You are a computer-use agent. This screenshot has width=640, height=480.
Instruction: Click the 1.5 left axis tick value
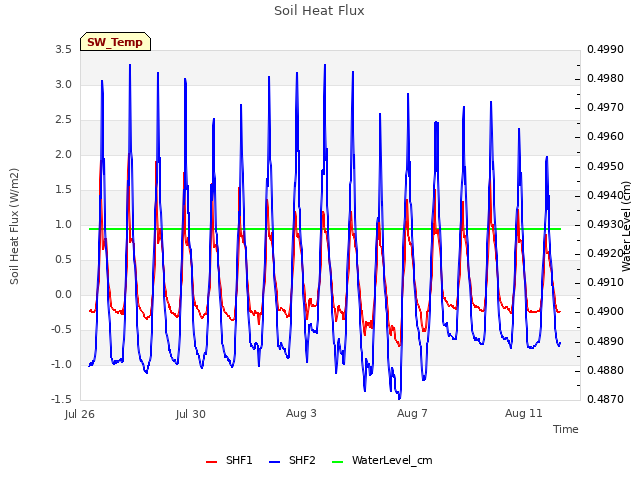click(x=64, y=189)
